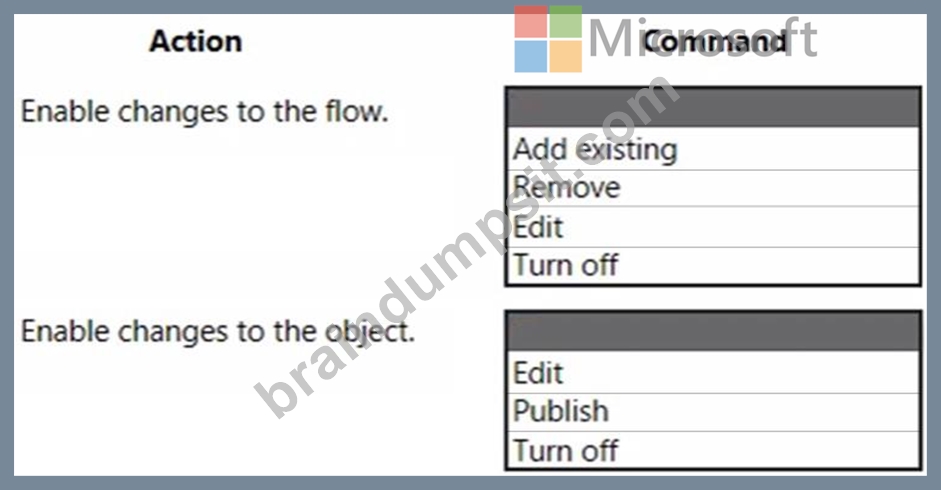Click the Enable changes to the flow label
The width and height of the screenshot is (941, 490).
[x=205, y=112]
